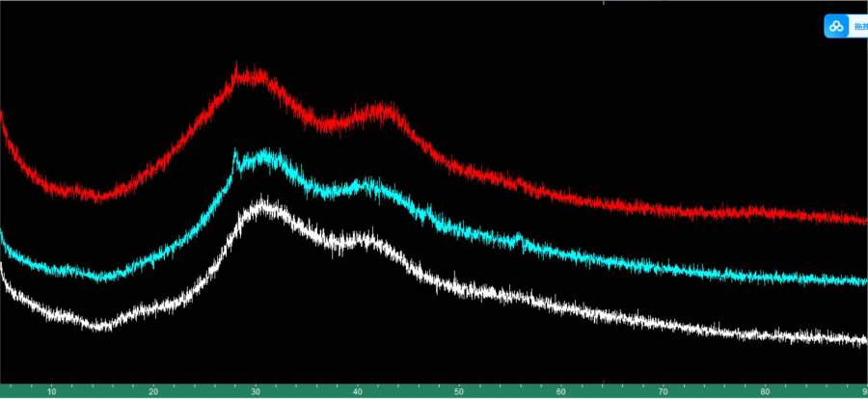Click the 80 tick label on the axis
The width and height of the screenshot is (868, 399).
coord(765,391)
